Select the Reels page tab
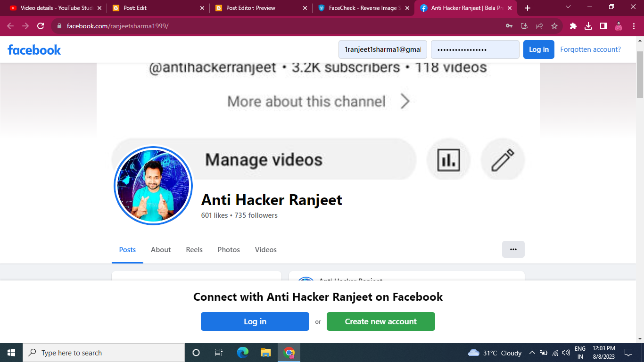Image resolution: width=644 pixels, height=362 pixels. 194,250
